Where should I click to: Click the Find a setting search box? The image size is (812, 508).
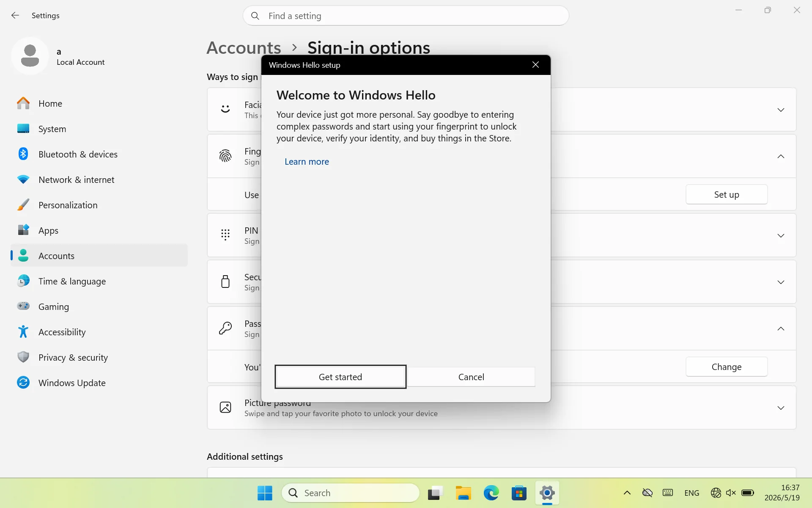406,16
